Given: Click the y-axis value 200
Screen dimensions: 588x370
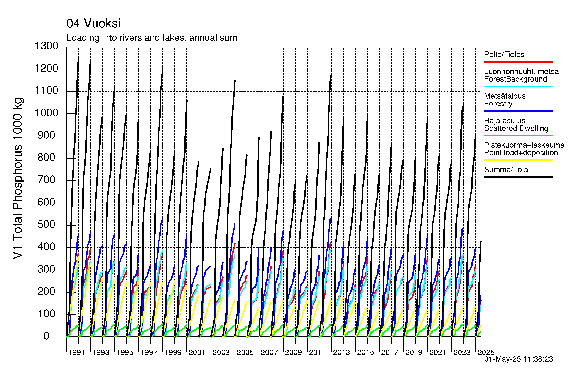Looking at the screenshot, I should 46,291.
